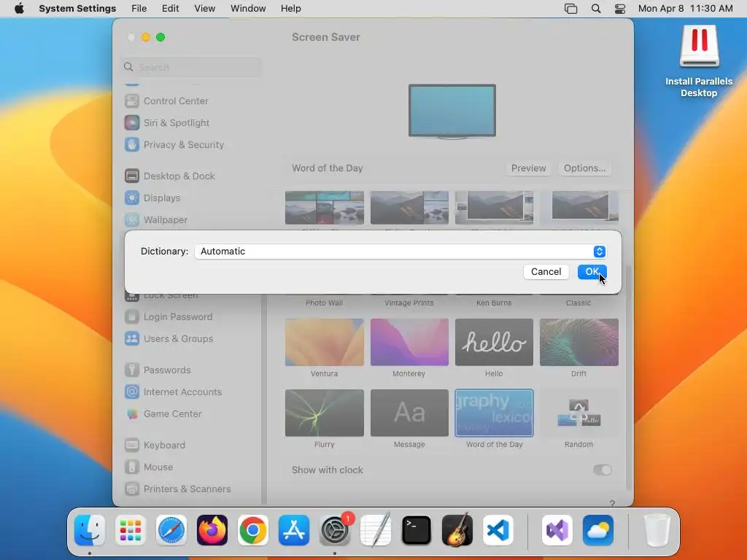Select the Ventura screen saver thumbnail
747x560 pixels.
point(325,343)
